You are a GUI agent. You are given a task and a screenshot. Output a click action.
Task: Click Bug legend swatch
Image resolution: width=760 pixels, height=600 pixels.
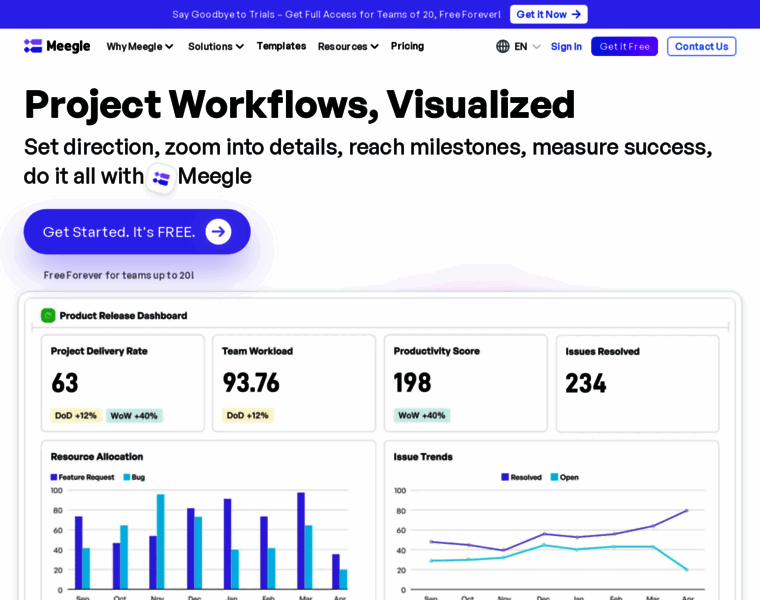[x=127, y=477]
